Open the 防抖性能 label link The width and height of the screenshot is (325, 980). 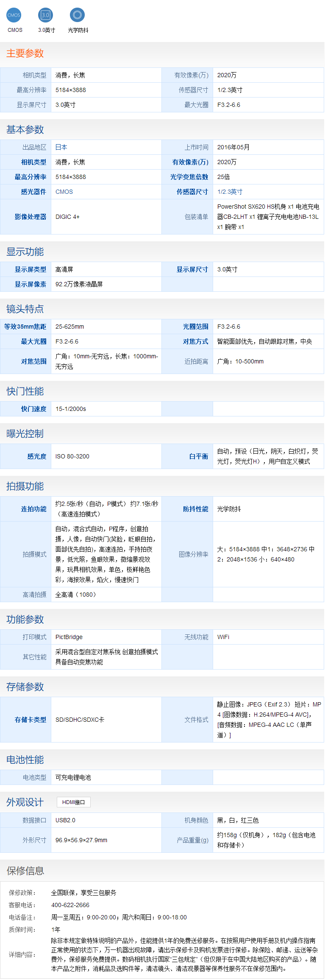(195, 509)
